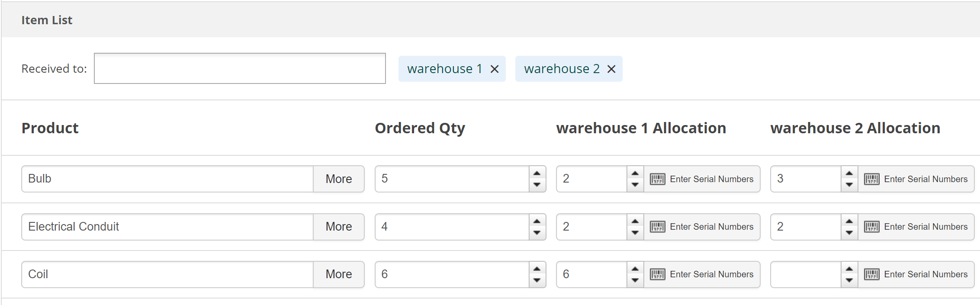
Task: Decrease Coil warehouse 1 allocation down arrow
Action: click(635, 280)
